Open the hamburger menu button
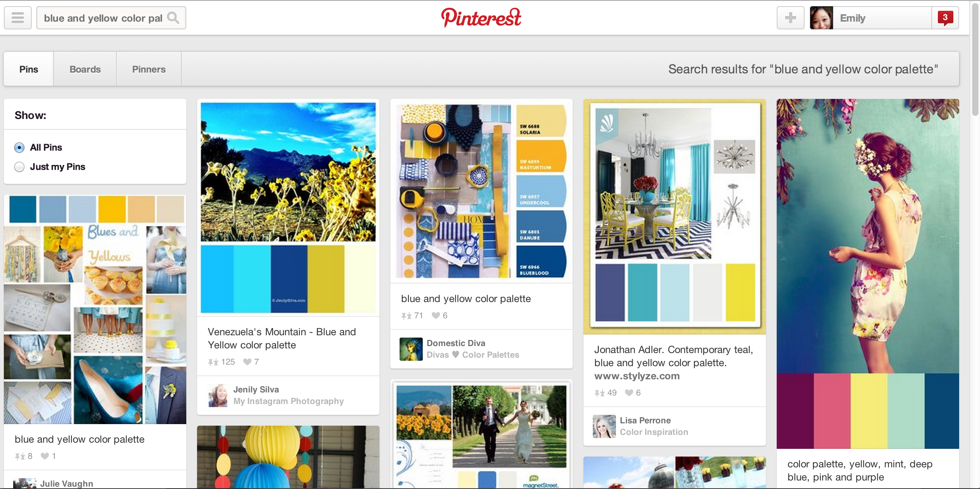This screenshot has height=489, width=980. [18, 18]
